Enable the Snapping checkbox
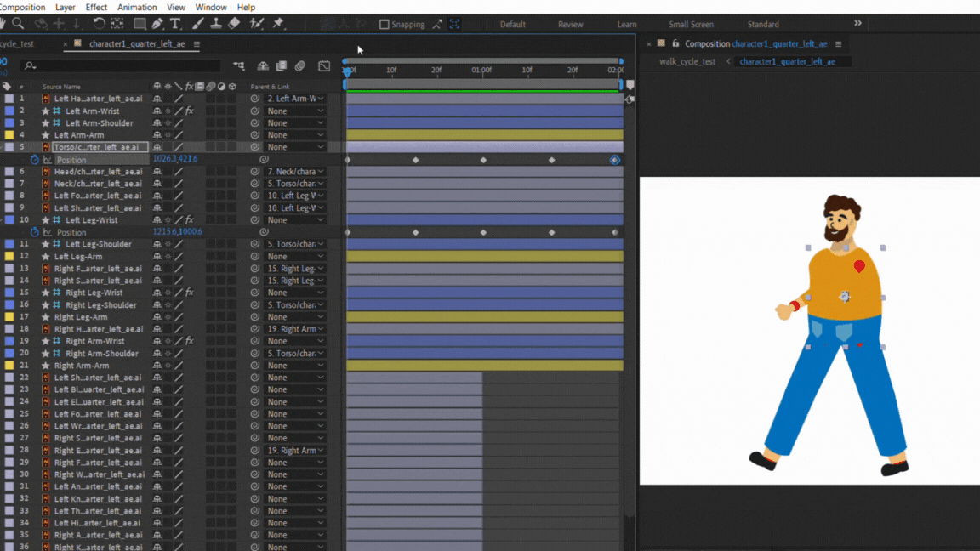Screen dimensions: 980x551 pos(385,25)
